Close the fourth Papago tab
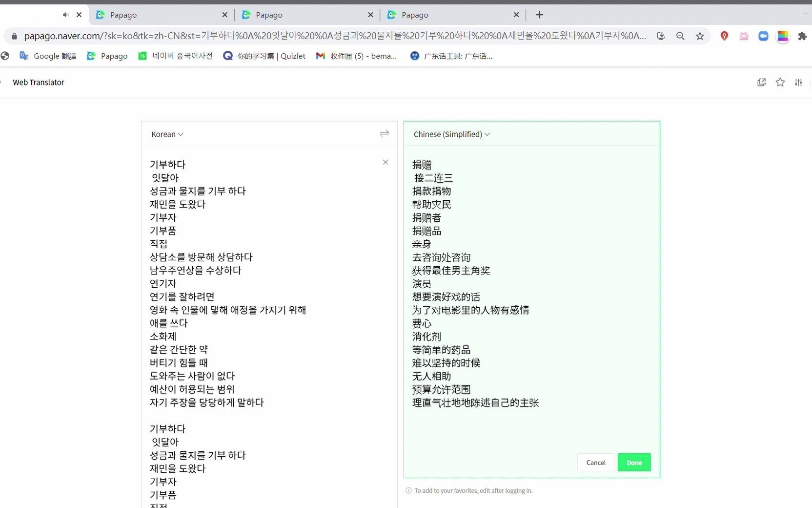This screenshot has height=508, width=812. pos(516,15)
